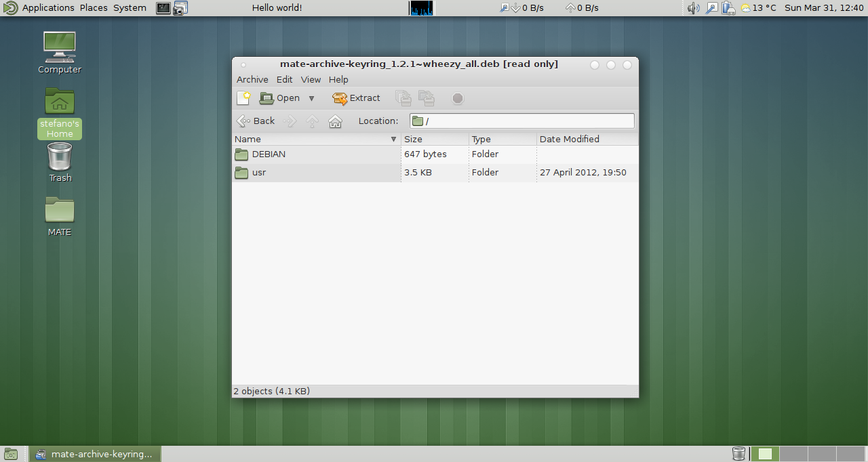
Task: Open the terminal launcher in top panel
Action: point(163,8)
